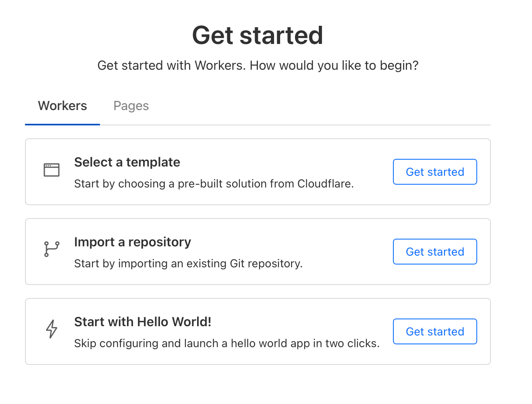Select the template option card
Image resolution: width=532 pixels, height=404 pixels.
(x=258, y=172)
